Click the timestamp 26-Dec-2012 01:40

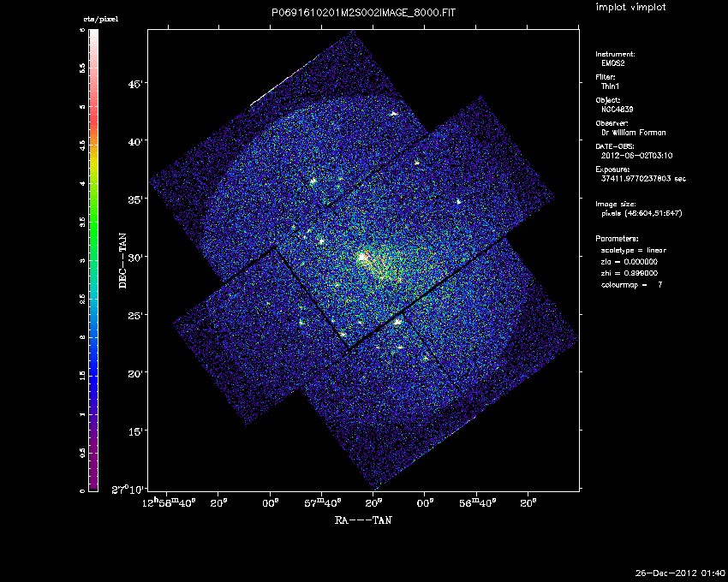click(679, 573)
